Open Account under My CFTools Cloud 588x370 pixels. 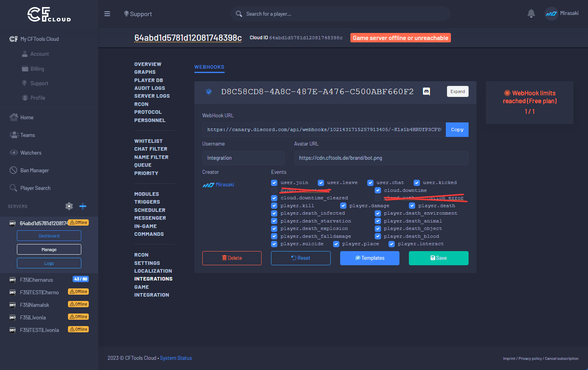(40, 54)
